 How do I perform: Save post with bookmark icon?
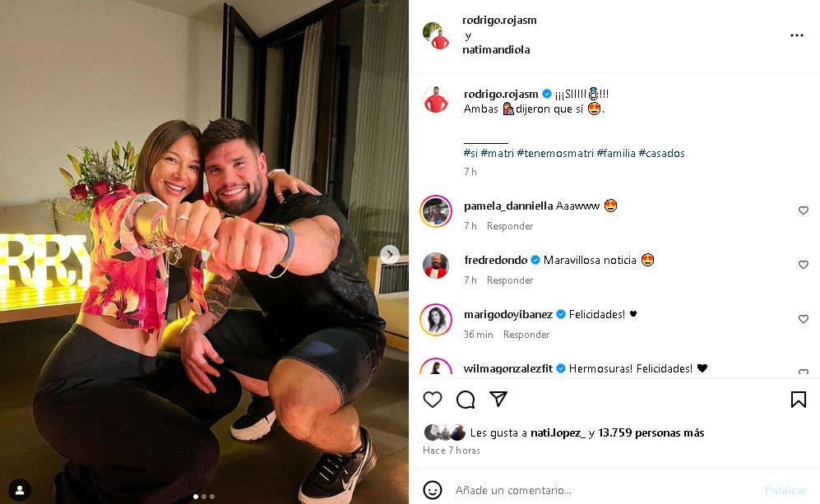[x=798, y=400]
